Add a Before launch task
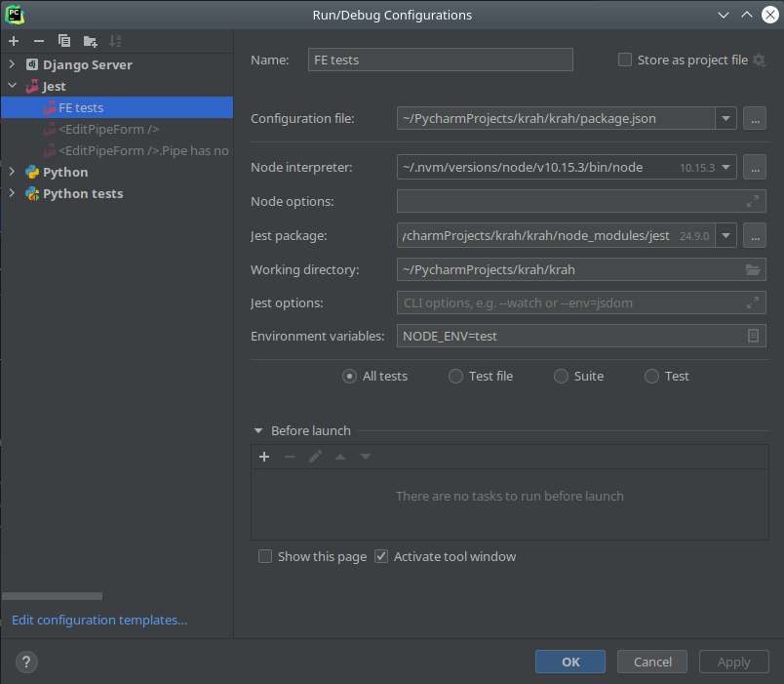The width and height of the screenshot is (784, 684). pos(264,457)
